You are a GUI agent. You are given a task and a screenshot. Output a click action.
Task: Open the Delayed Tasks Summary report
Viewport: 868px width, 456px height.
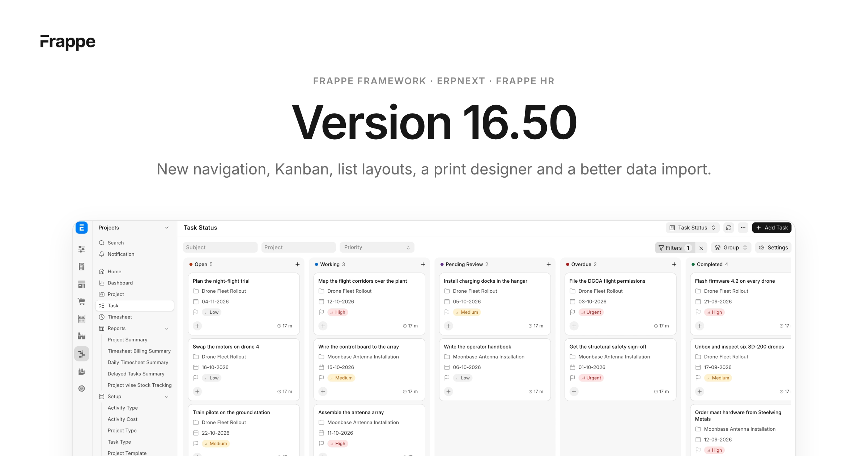point(136,374)
